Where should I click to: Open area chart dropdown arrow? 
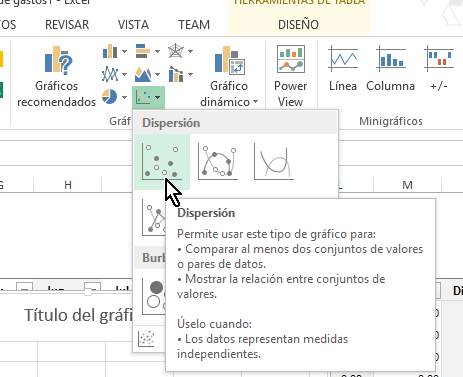point(157,74)
